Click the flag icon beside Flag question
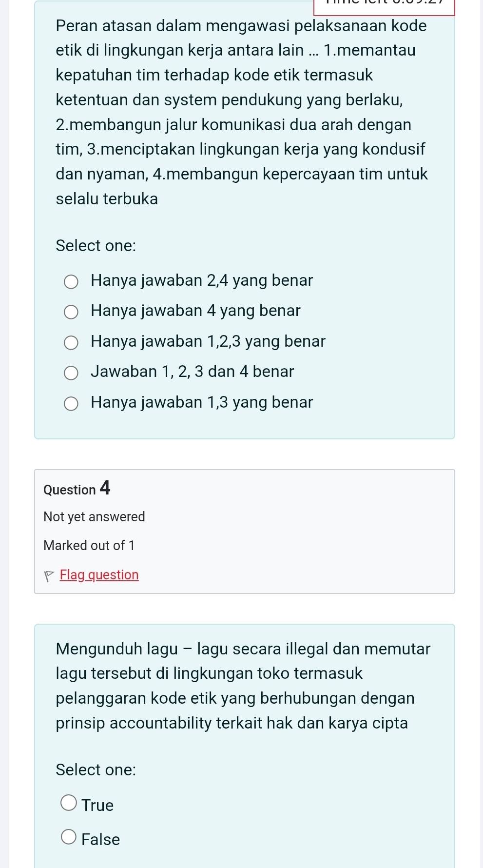This screenshot has height=868, width=483. 49,576
